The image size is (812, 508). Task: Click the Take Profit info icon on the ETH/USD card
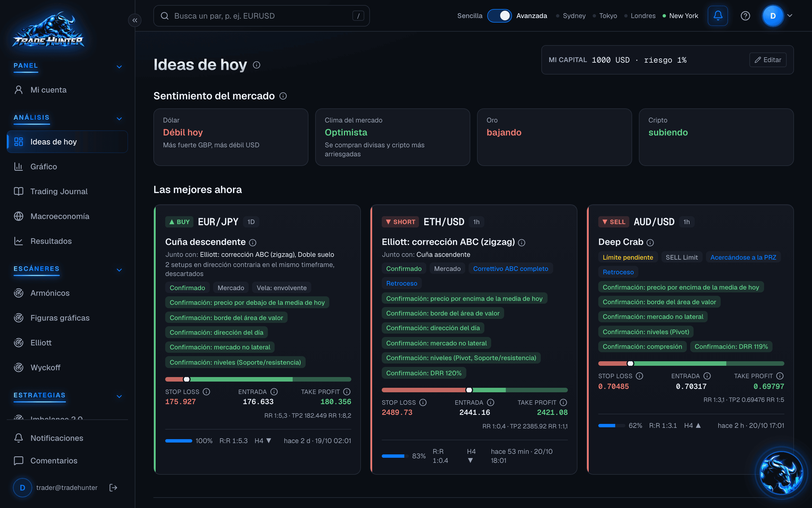pyautogui.click(x=563, y=402)
